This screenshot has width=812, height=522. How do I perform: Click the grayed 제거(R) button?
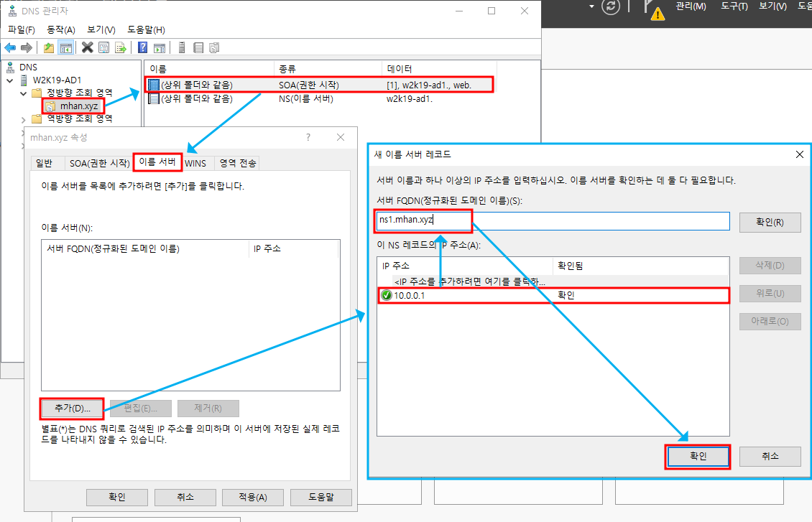click(x=208, y=408)
